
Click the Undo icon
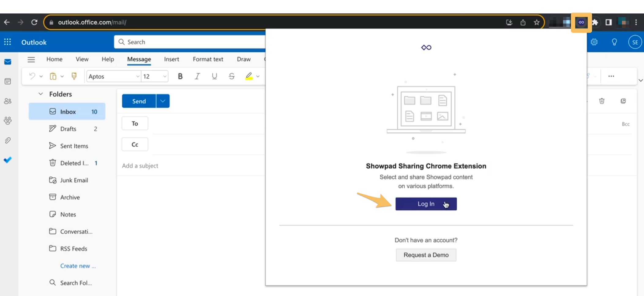tap(32, 76)
